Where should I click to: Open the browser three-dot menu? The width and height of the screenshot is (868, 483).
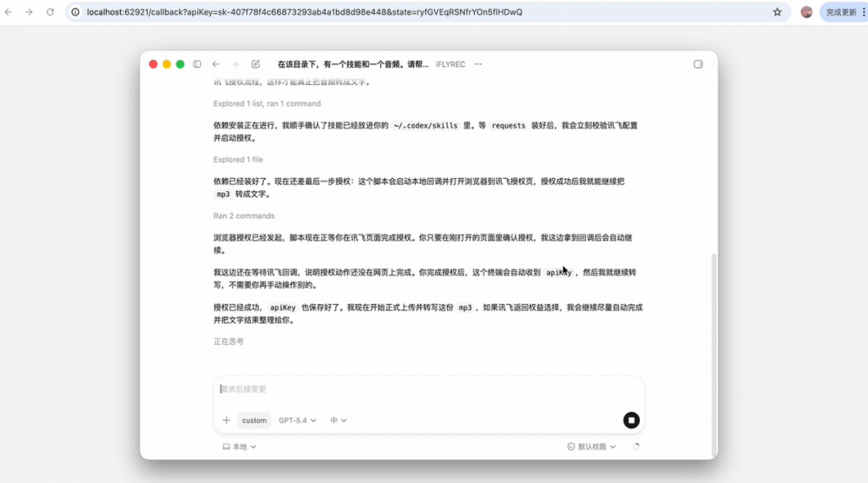pos(864,11)
